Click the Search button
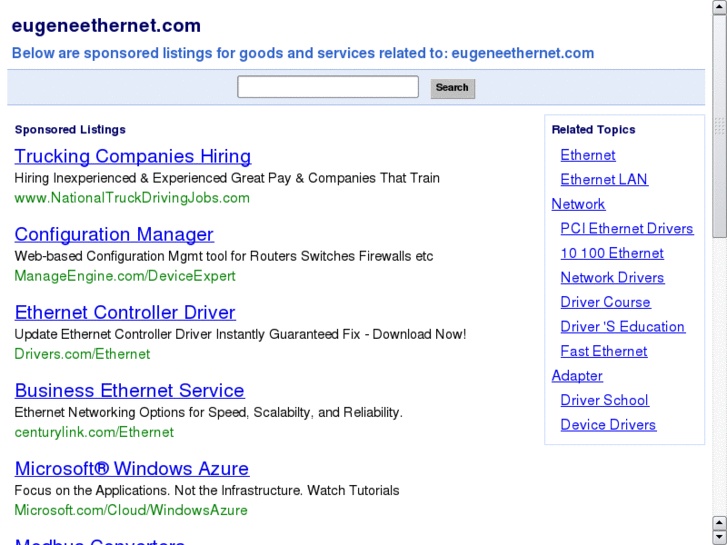Screen dimensions: 727x545 pos(453,88)
